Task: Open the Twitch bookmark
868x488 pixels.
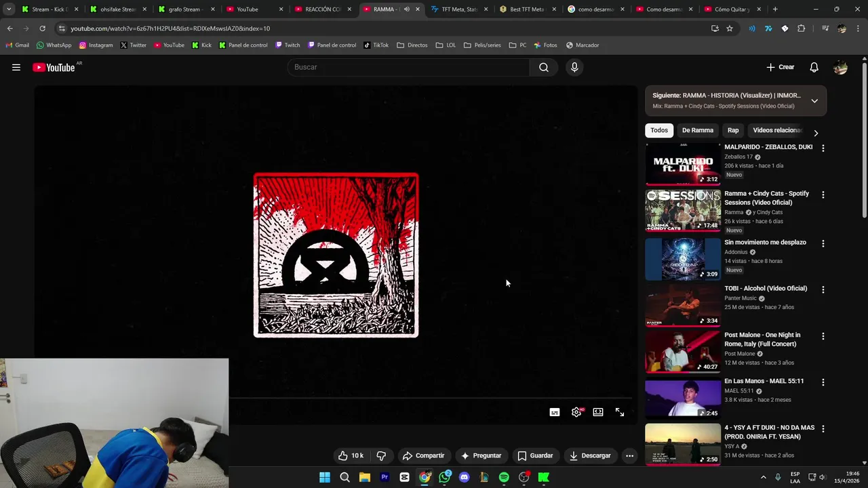Action: click(x=288, y=45)
